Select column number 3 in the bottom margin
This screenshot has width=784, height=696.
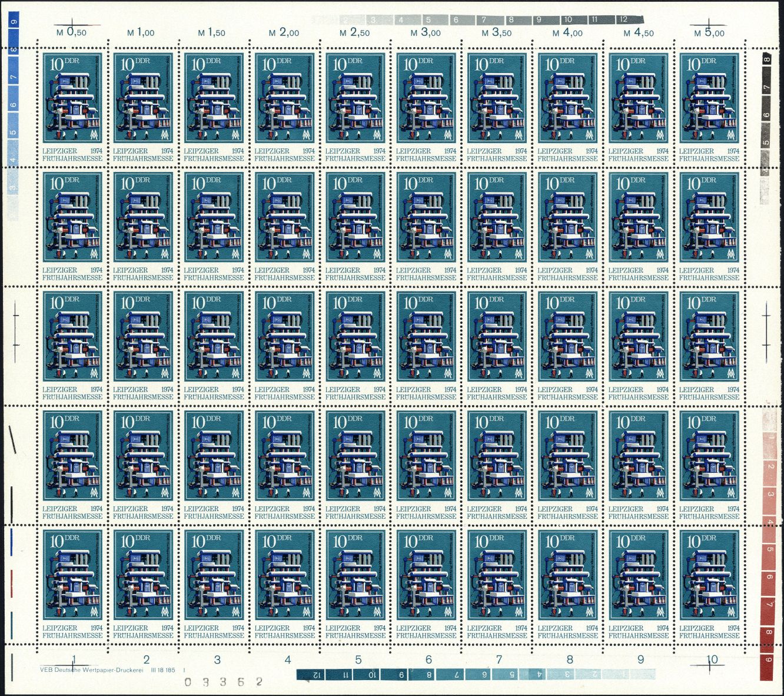pyautogui.click(x=217, y=659)
